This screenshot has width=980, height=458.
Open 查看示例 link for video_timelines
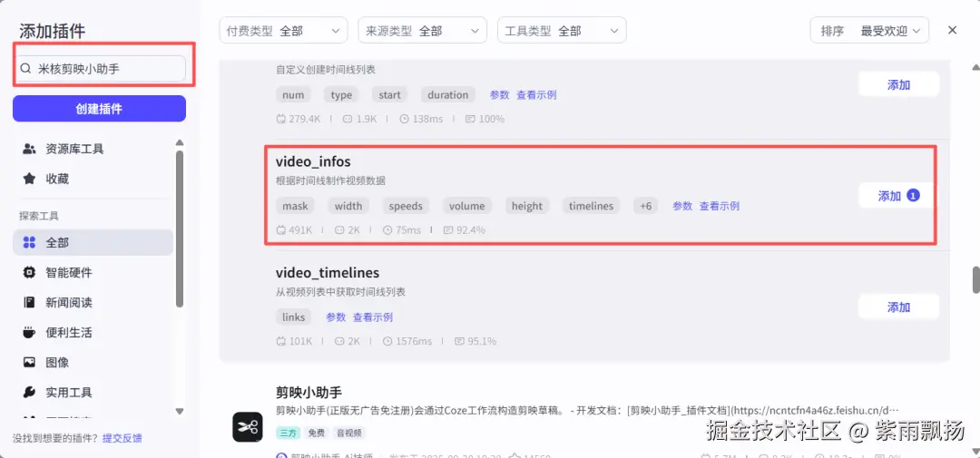pos(373,317)
